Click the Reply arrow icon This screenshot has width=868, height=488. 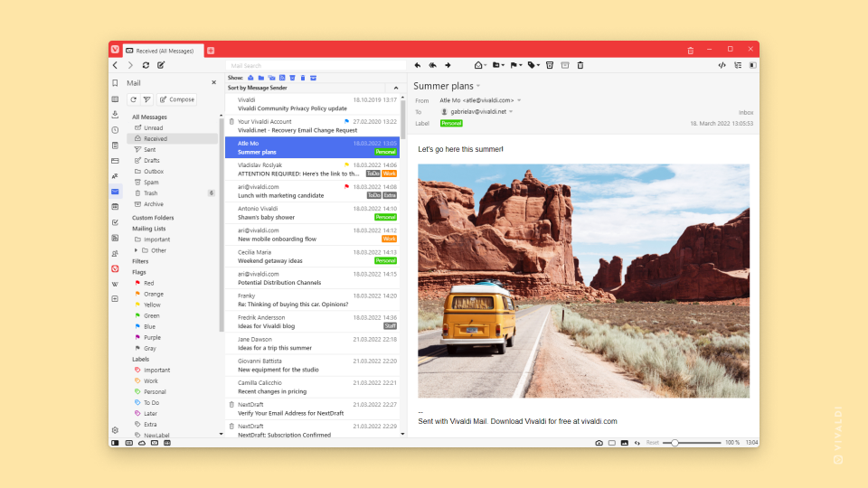point(418,65)
